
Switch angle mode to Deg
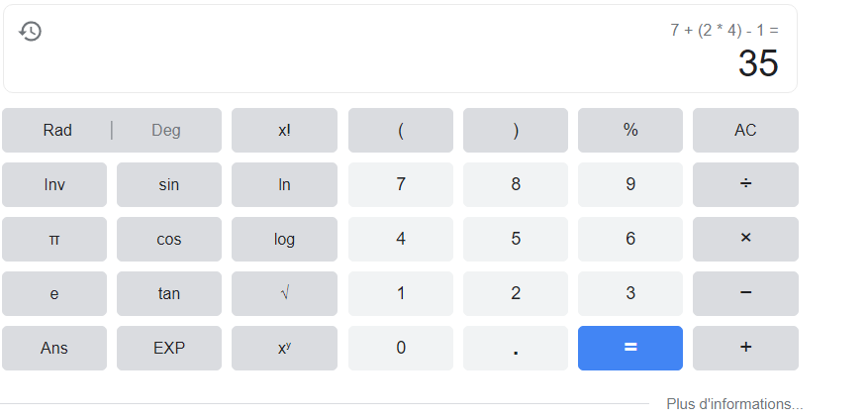(166, 130)
